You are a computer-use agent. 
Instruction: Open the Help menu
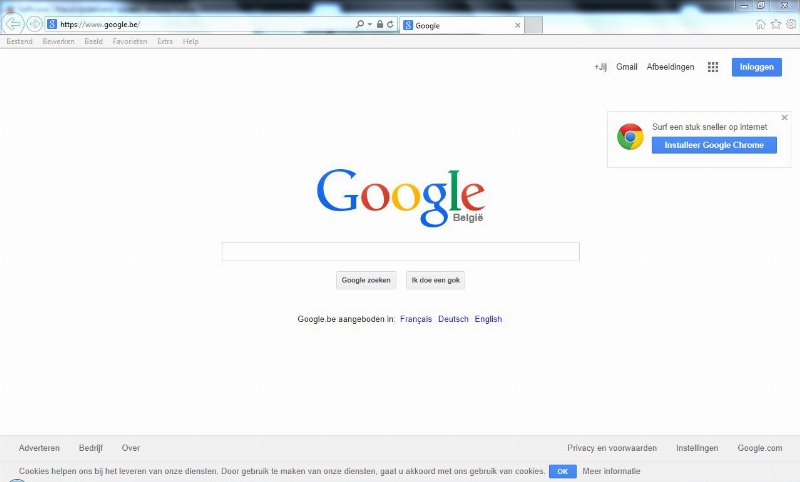[190, 41]
